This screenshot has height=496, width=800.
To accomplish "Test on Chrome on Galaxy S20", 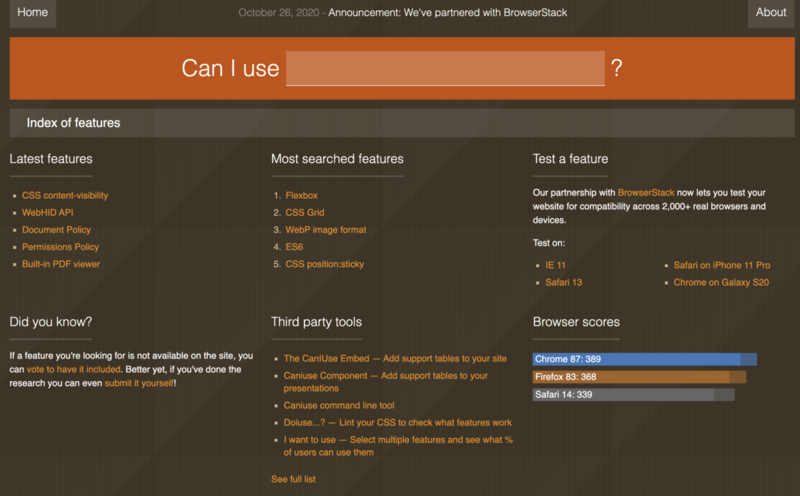I will point(721,283).
